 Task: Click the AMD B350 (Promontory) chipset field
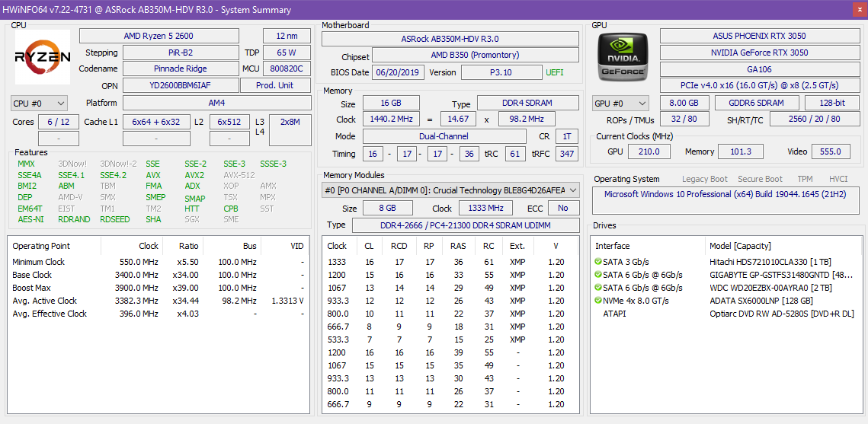click(x=475, y=56)
